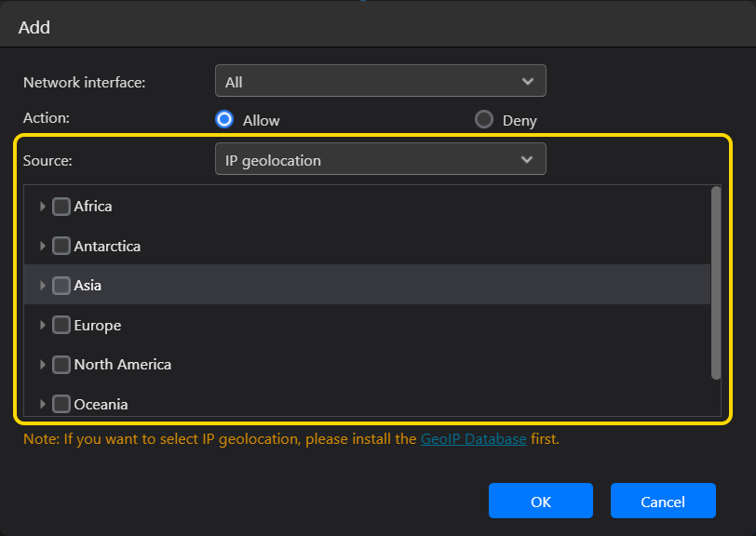This screenshot has height=536, width=756.
Task: Expand the North America region arrow
Action: pyautogui.click(x=43, y=365)
